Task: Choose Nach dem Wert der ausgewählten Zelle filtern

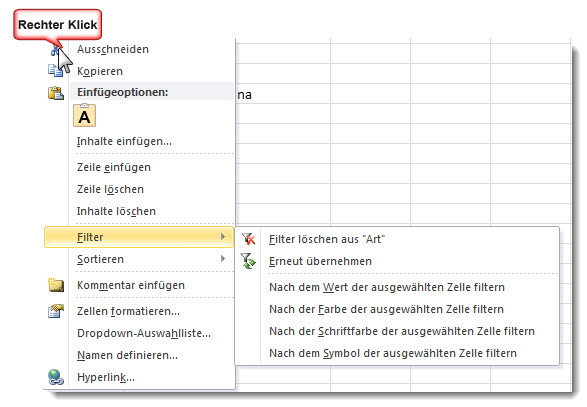Action: point(387,288)
